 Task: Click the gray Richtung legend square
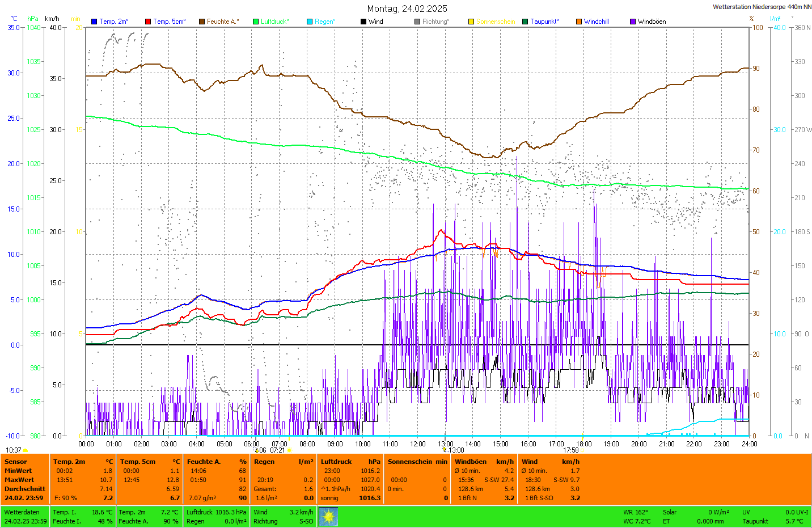[x=417, y=22]
